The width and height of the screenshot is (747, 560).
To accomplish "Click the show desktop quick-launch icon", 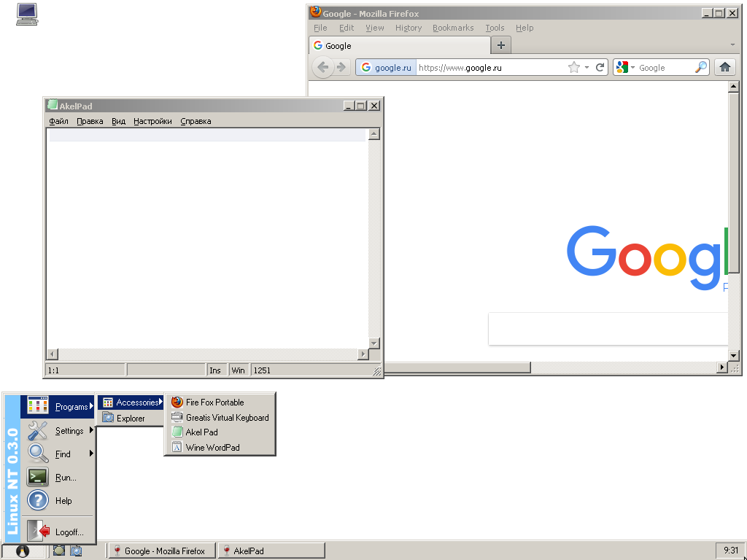I will tap(59, 551).
